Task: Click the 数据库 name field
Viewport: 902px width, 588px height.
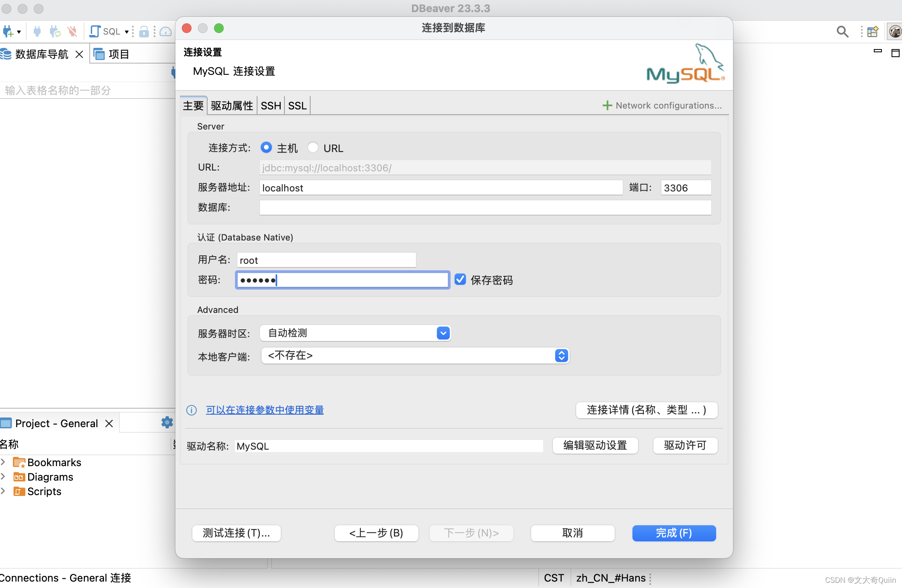Action: coord(485,208)
